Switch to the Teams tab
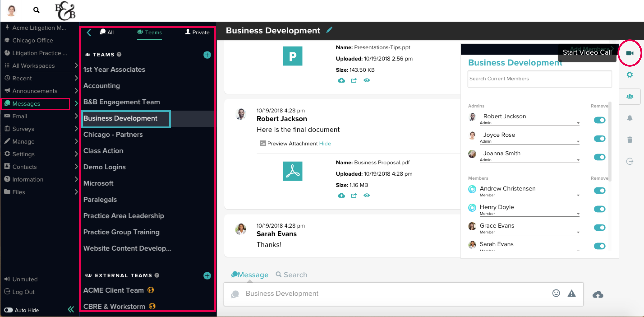Image resolution: width=644 pixels, height=317 pixels. [x=150, y=32]
